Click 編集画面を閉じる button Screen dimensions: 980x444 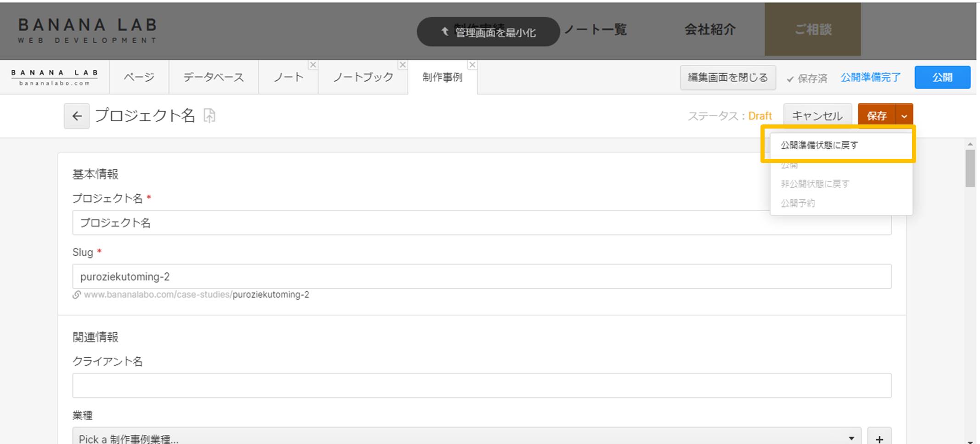click(728, 78)
